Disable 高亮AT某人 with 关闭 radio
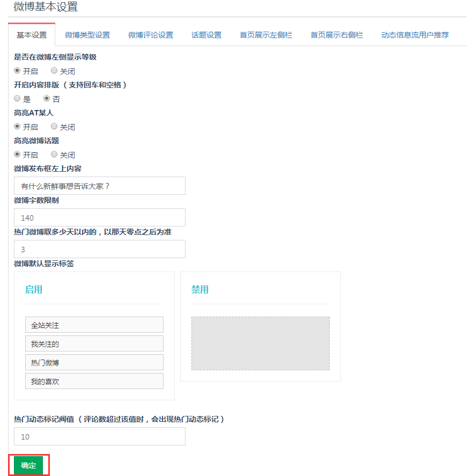The image size is (467, 476). (54, 126)
